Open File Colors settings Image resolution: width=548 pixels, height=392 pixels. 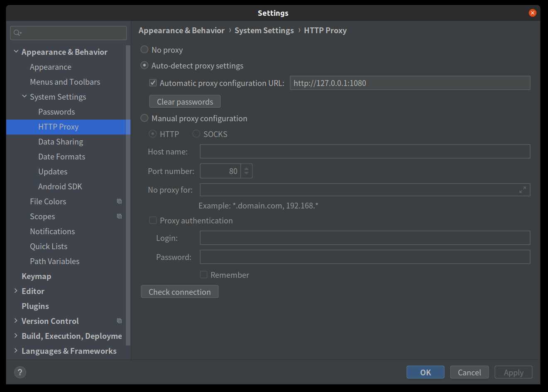48,201
